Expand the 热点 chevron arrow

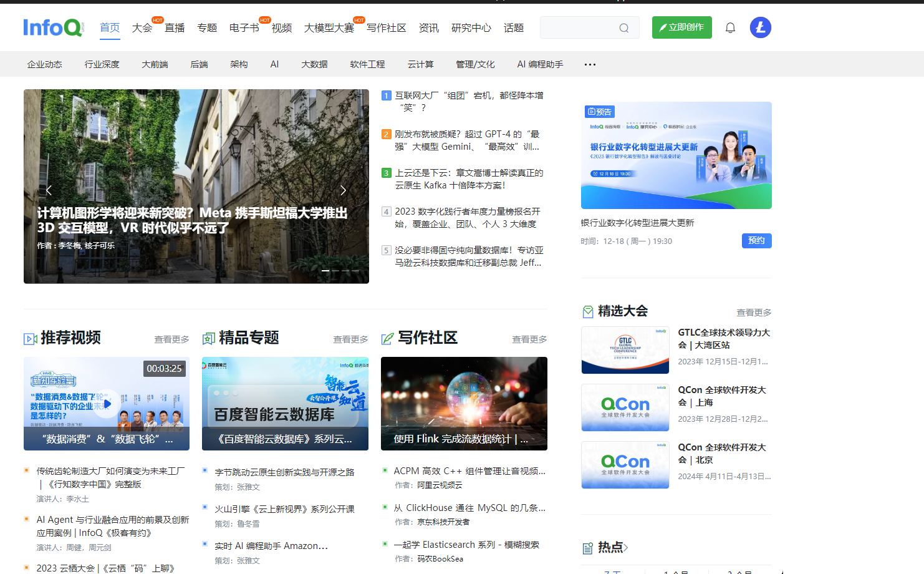(626, 548)
